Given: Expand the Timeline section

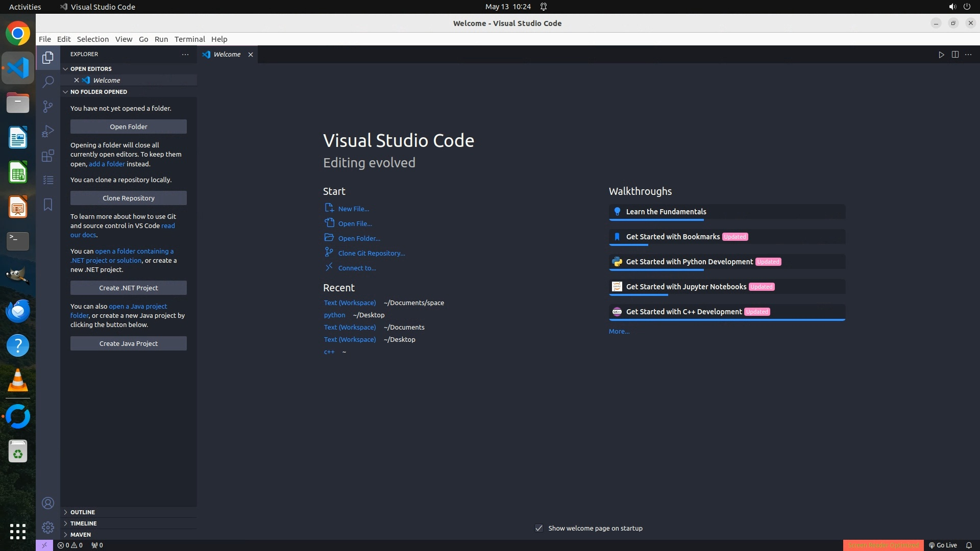Looking at the screenshot, I should tap(83, 523).
